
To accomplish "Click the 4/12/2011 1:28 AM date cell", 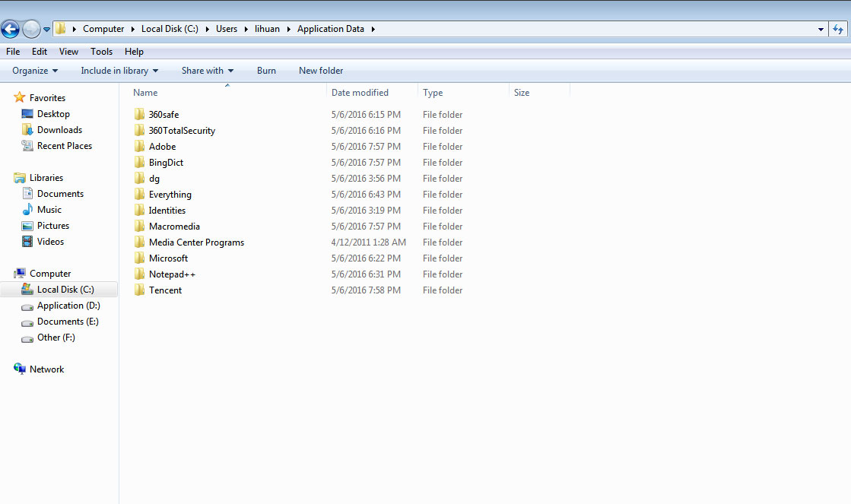I will [x=369, y=242].
